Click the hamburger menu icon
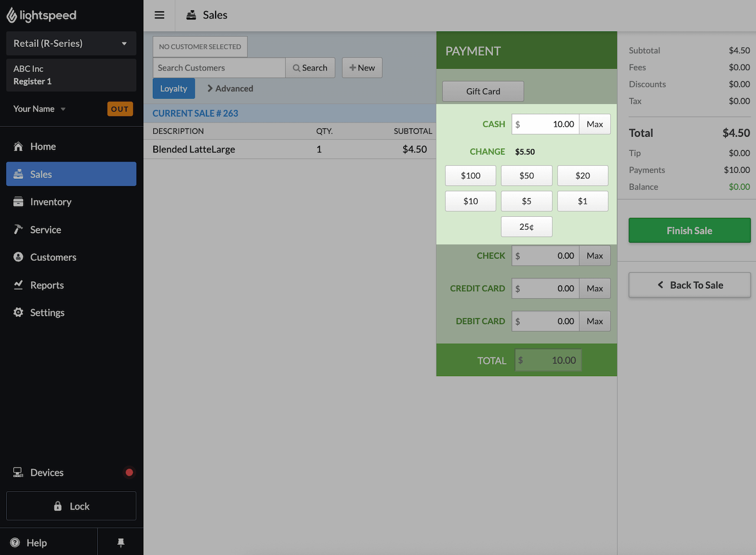756x555 pixels. click(159, 15)
